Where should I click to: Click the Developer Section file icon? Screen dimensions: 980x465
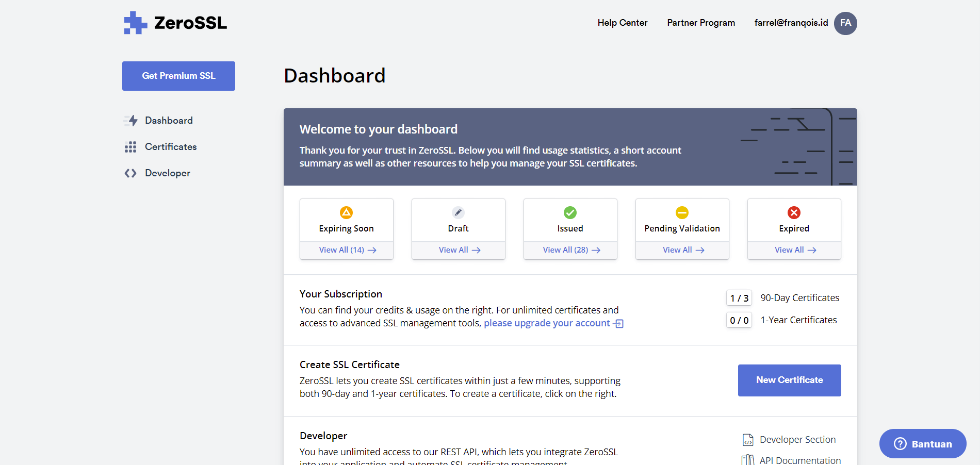pos(748,440)
